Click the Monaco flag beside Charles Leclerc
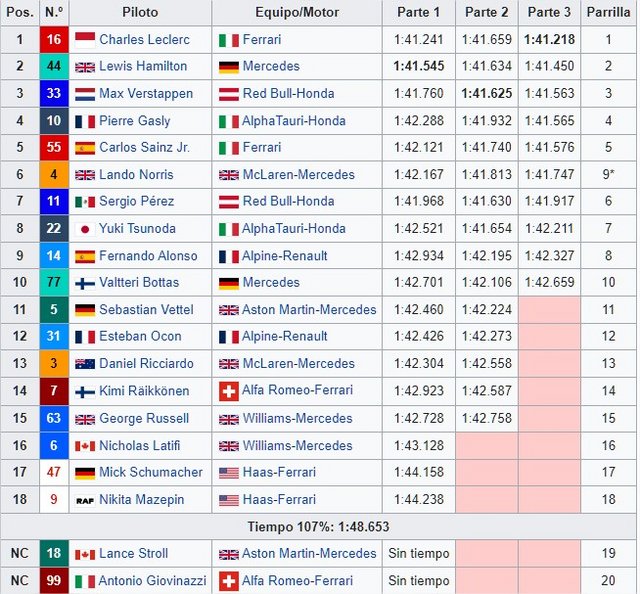The height and width of the screenshot is (594, 640). [85, 40]
